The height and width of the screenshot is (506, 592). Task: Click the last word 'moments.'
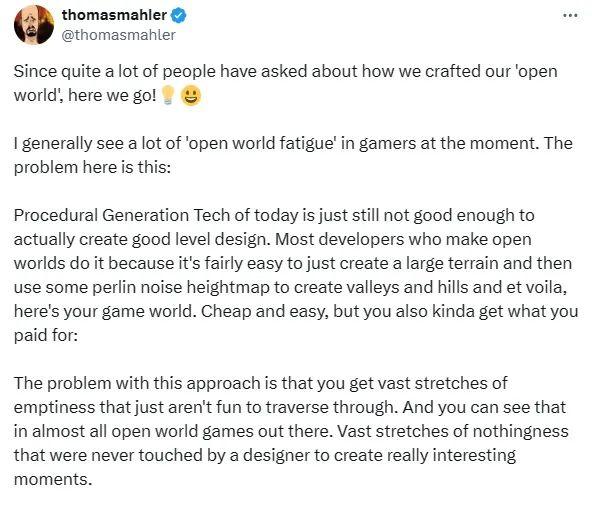point(53,480)
